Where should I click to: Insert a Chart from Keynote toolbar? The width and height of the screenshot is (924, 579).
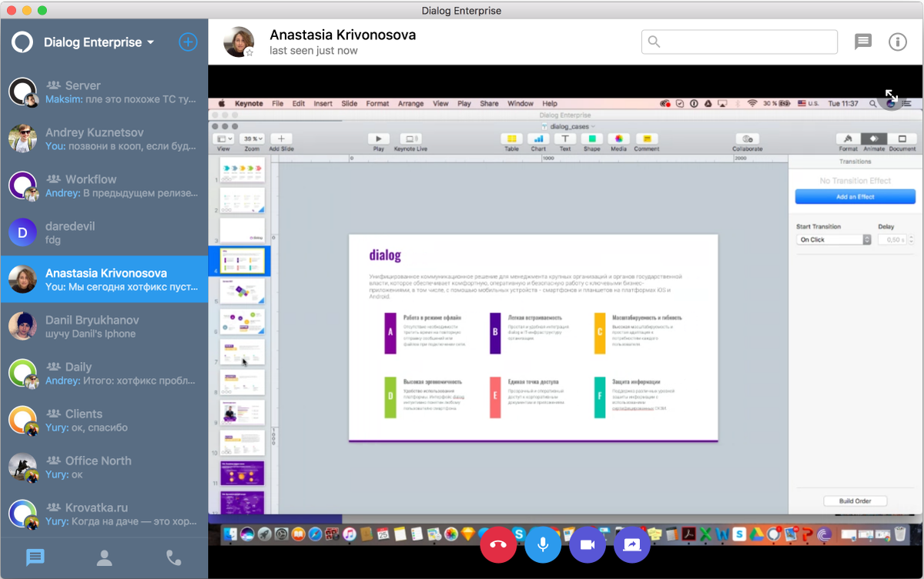click(x=538, y=139)
